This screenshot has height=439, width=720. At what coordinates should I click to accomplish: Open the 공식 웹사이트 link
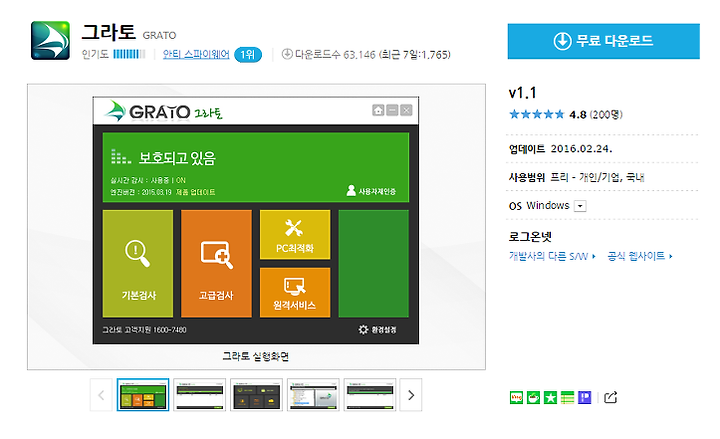[640, 256]
